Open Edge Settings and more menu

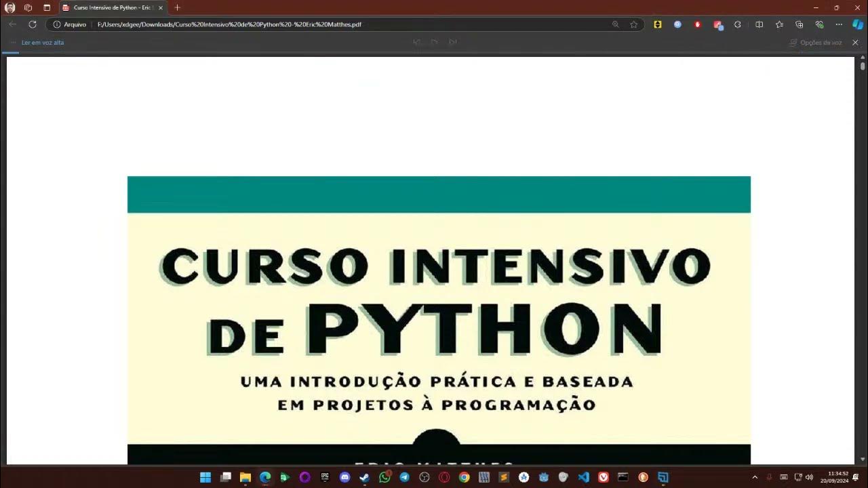coord(839,24)
